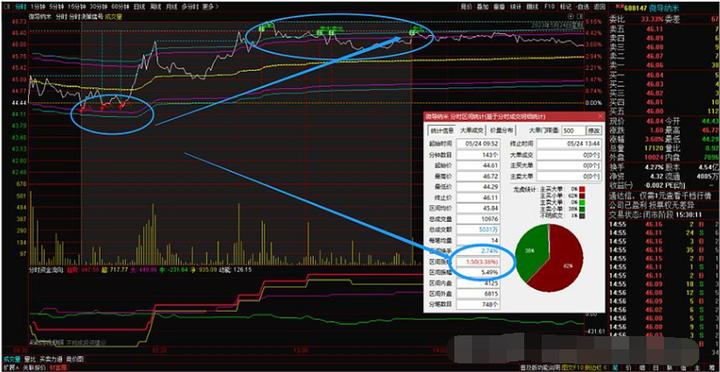The width and height of the screenshot is (720, 372).
Task: Click the 修改 button beside threshold
Action: [x=594, y=130]
